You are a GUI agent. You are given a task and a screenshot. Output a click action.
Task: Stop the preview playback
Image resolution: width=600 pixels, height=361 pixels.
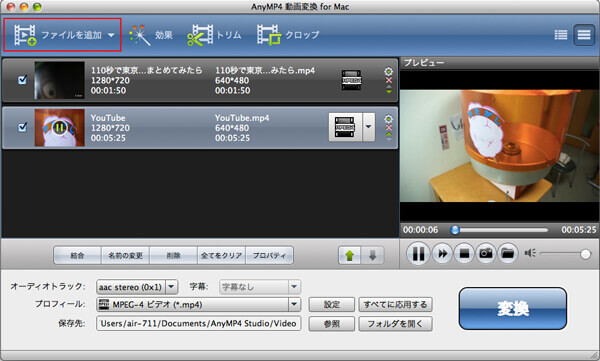pyautogui.click(x=464, y=253)
